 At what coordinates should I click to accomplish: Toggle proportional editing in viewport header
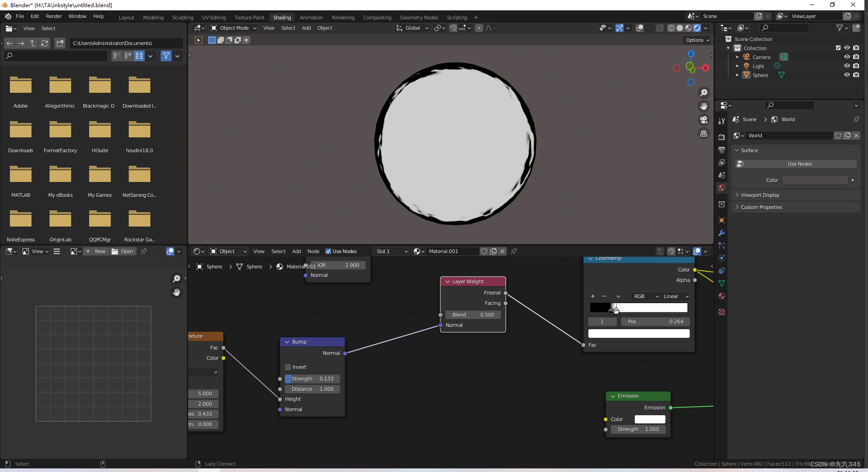[x=479, y=28]
